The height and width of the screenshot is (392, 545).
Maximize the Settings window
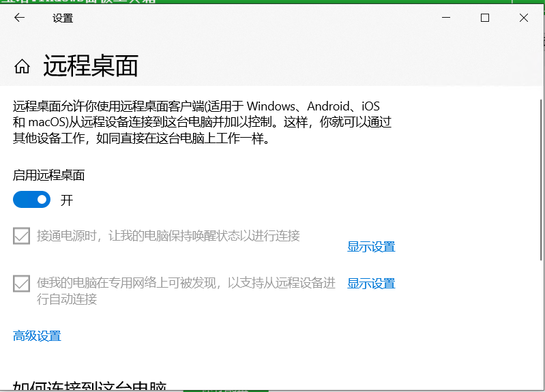[x=485, y=18]
